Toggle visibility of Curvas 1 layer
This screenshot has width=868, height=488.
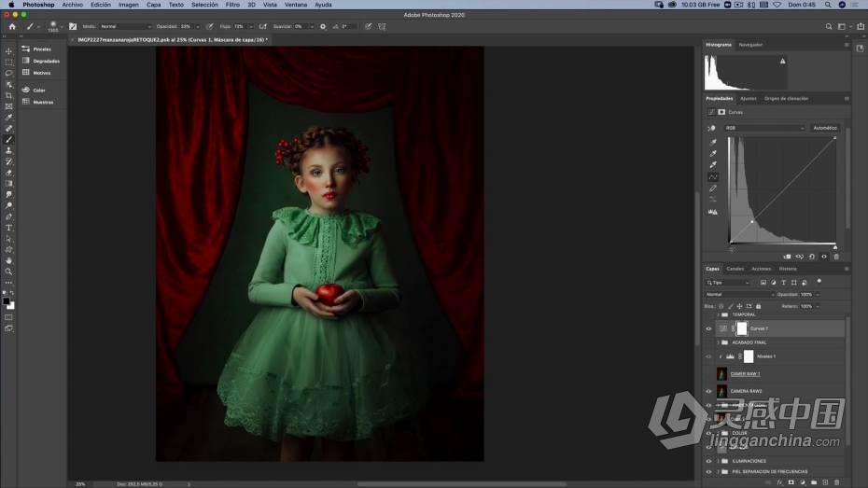[708, 328]
